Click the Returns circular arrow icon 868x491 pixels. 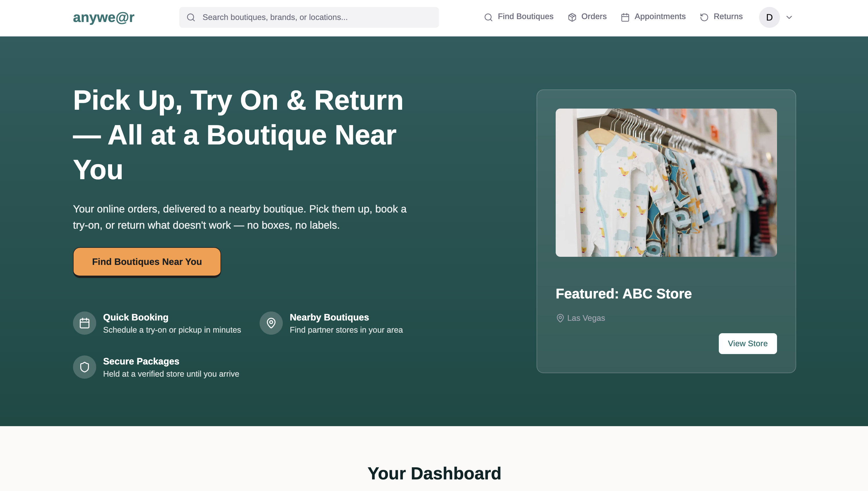pos(704,17)
